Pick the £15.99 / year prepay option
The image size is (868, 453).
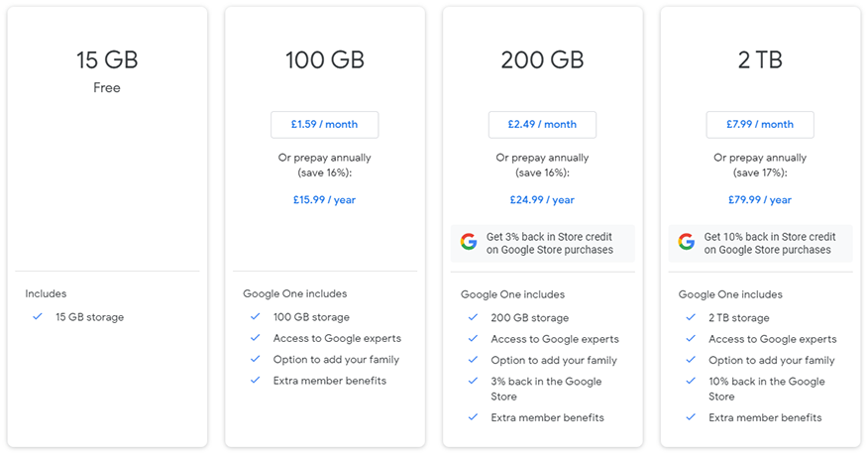tap(324, 200)
